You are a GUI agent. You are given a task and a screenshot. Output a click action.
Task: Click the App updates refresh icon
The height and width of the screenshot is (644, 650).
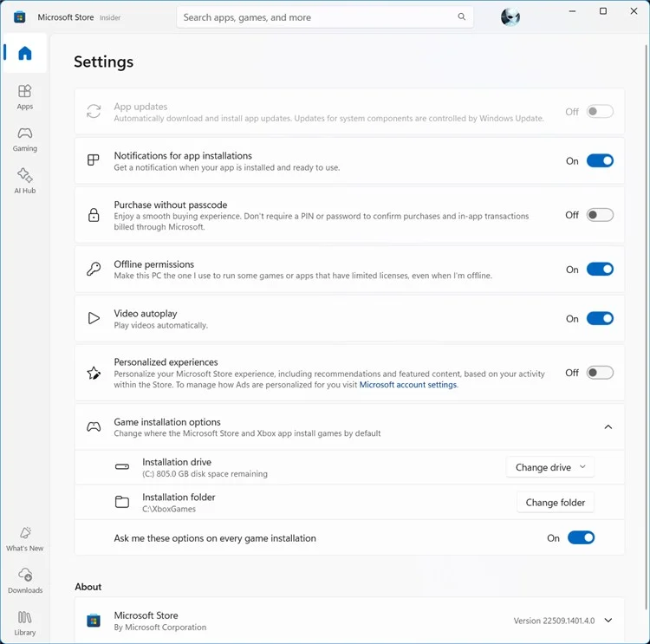coord(94,111)
